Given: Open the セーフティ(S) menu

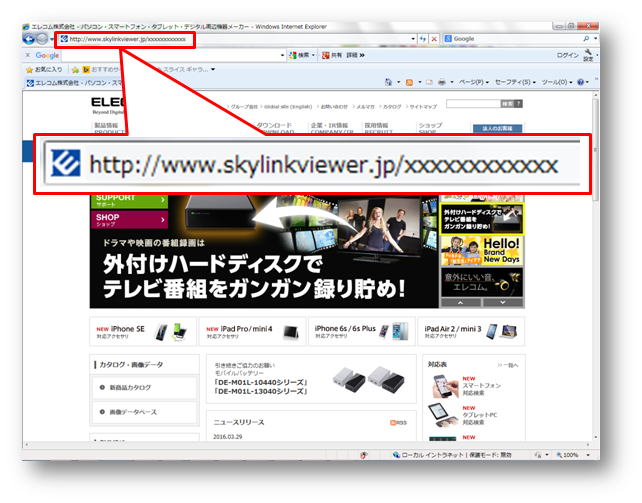Looking at the screenshot, I should (515, 82).
